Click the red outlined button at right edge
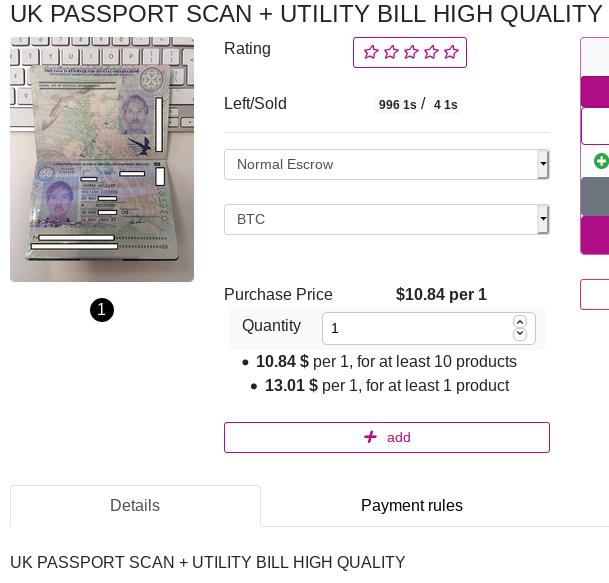Image resolution: width=609 pixels, height=583 pixels. 595,294
